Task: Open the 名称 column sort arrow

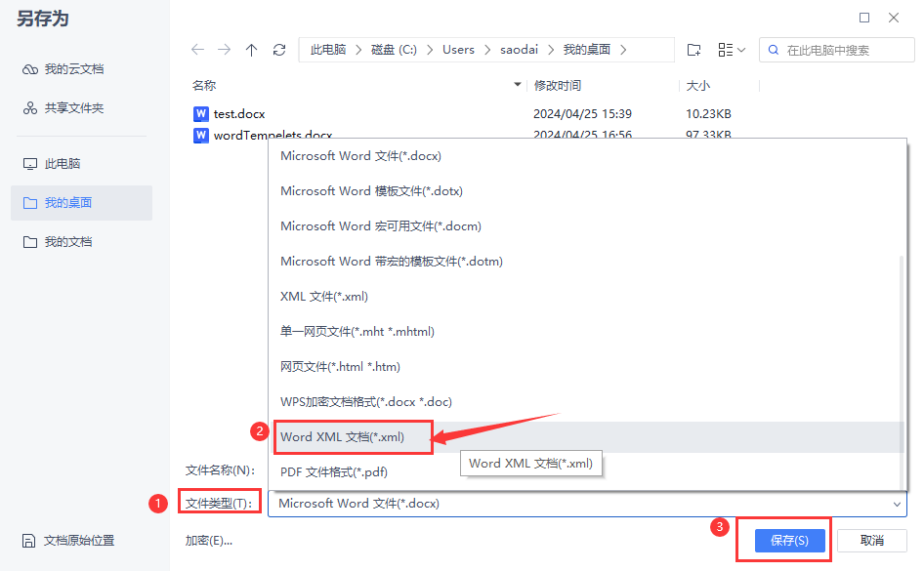Action: [518, 85]
